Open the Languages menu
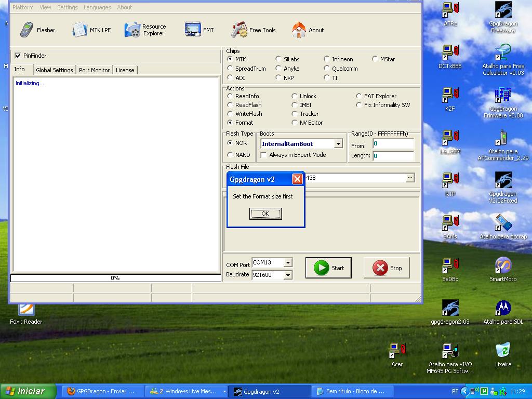 97,7
